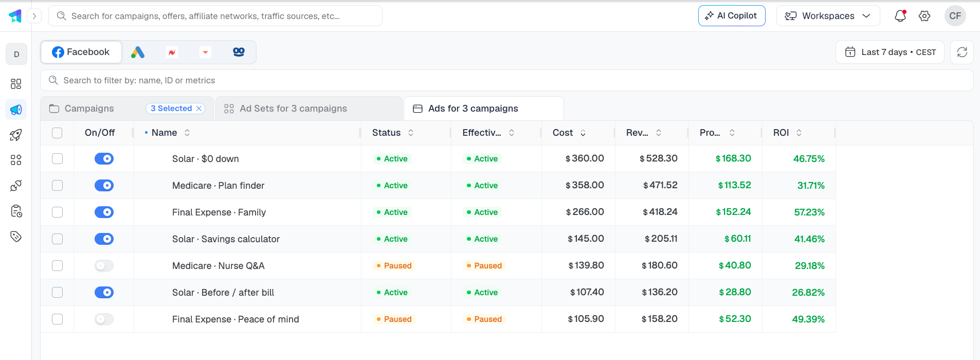Click the sparkle icon on AI Copilot
980x360 pixels.
(x=709, y=16)
